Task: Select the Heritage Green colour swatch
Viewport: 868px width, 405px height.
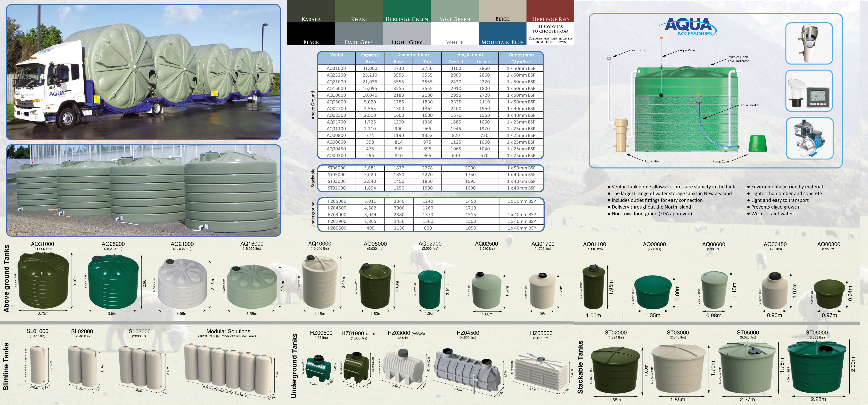Action: tap(407, 11)
